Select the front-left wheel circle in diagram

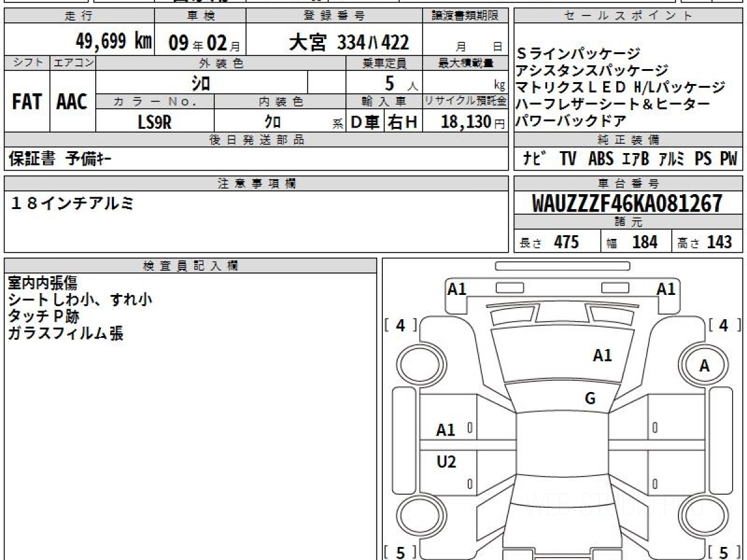click(417, 364)
